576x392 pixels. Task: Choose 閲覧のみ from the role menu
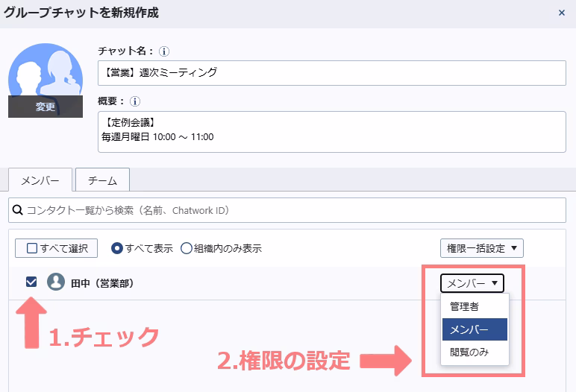coord(475,352)
